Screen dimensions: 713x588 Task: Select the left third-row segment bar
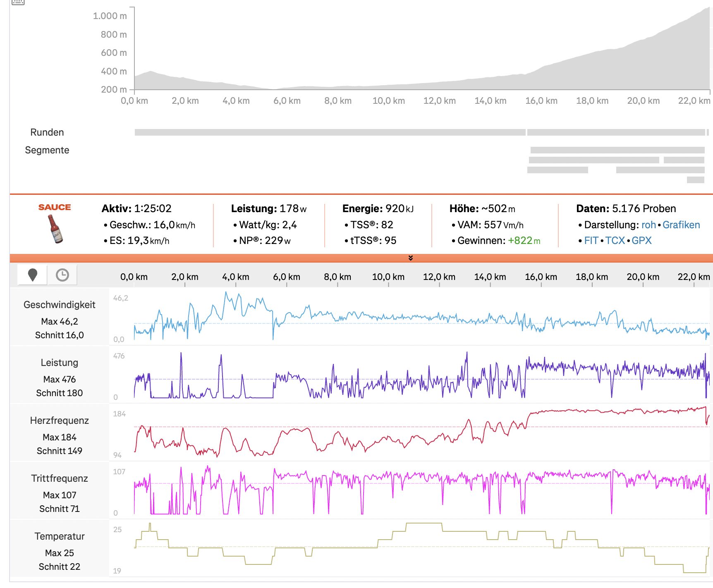(x=557, y=170)
